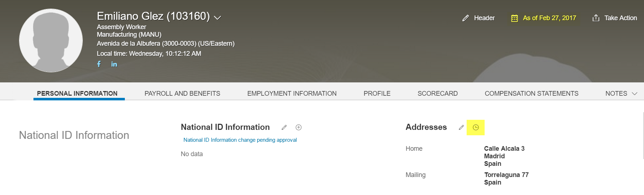644x195 pixels.
Task: Expand the chevron next to NOTES tab
Action: (635, 94)
